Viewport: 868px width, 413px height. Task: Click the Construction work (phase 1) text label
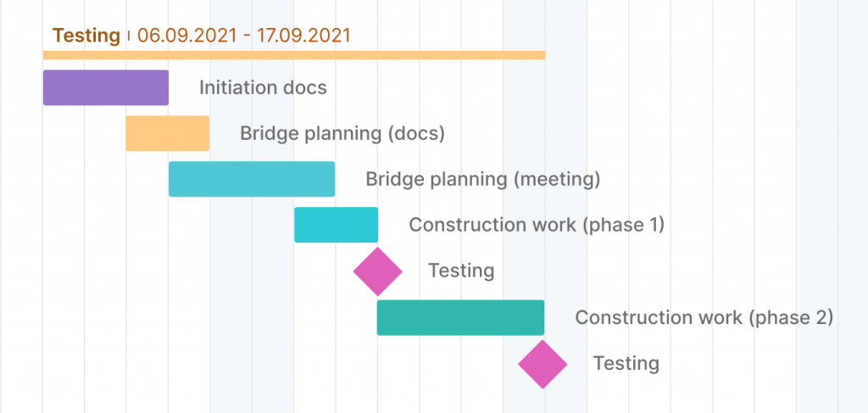[x=537, y=225]
